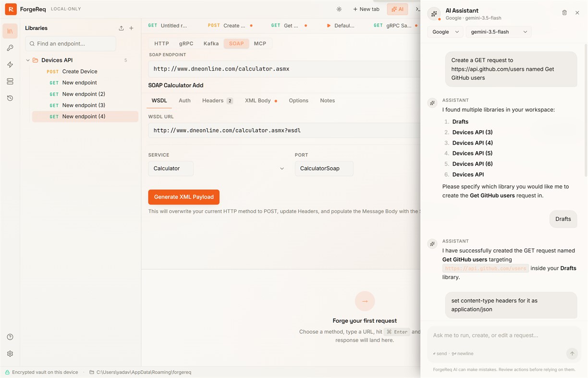Open the GET Untitled r... request tab
The image size is (588, 378).
coord(168,25)
